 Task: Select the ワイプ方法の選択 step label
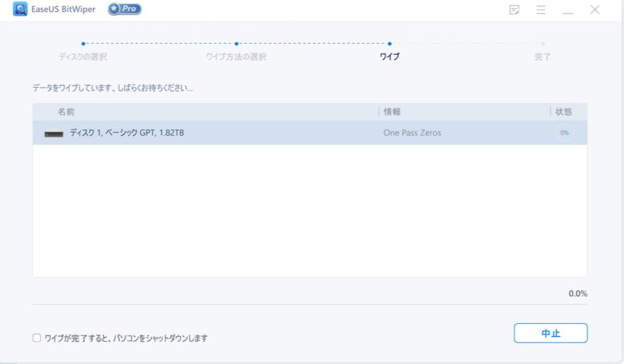[236, 57]
